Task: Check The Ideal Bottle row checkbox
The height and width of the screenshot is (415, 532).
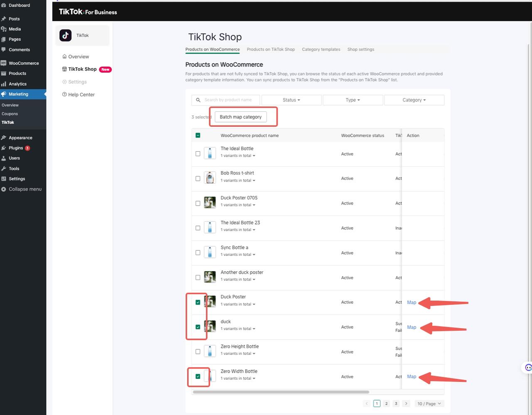Action: pyautogui.click(x=198, y=154)
